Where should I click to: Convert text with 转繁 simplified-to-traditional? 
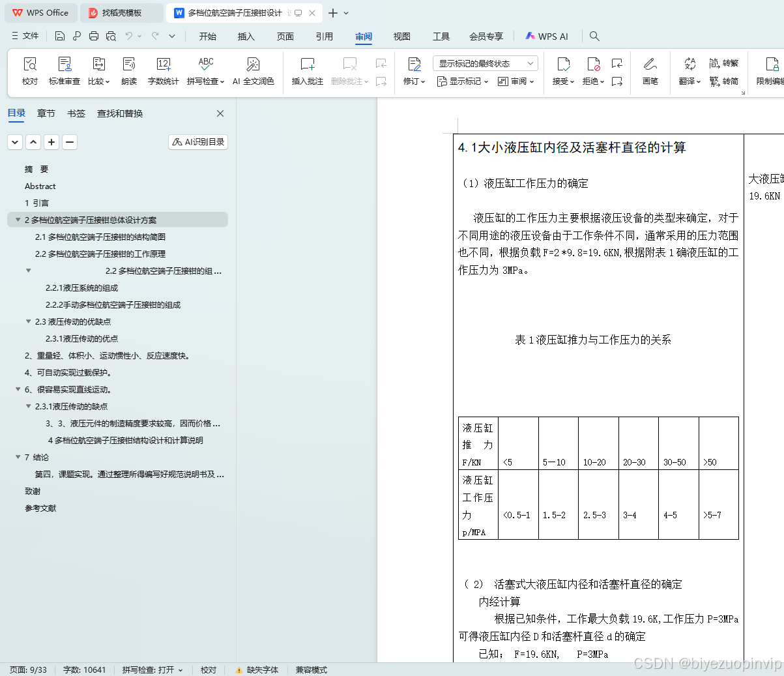724,63
